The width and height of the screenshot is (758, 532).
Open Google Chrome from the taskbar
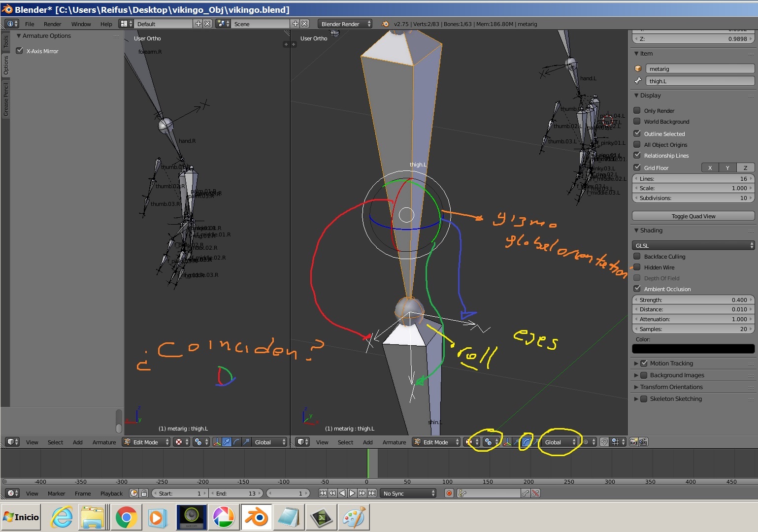[127, 517]
